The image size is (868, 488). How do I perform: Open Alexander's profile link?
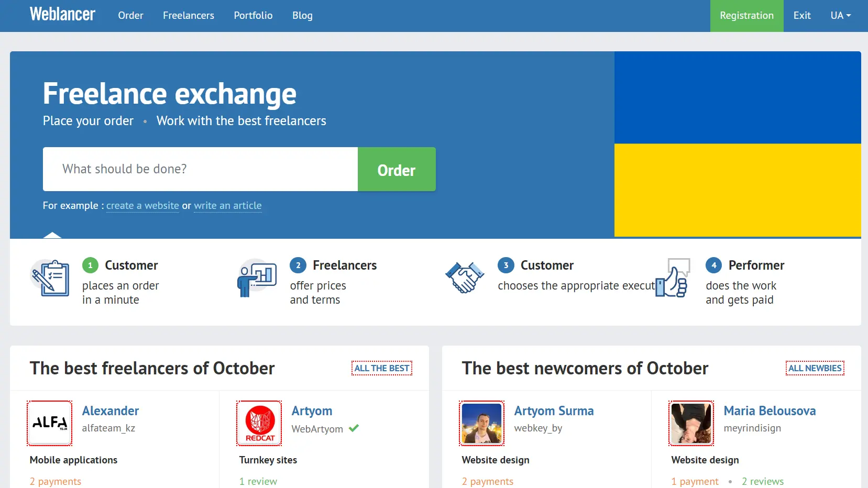(x=111, y=411)
